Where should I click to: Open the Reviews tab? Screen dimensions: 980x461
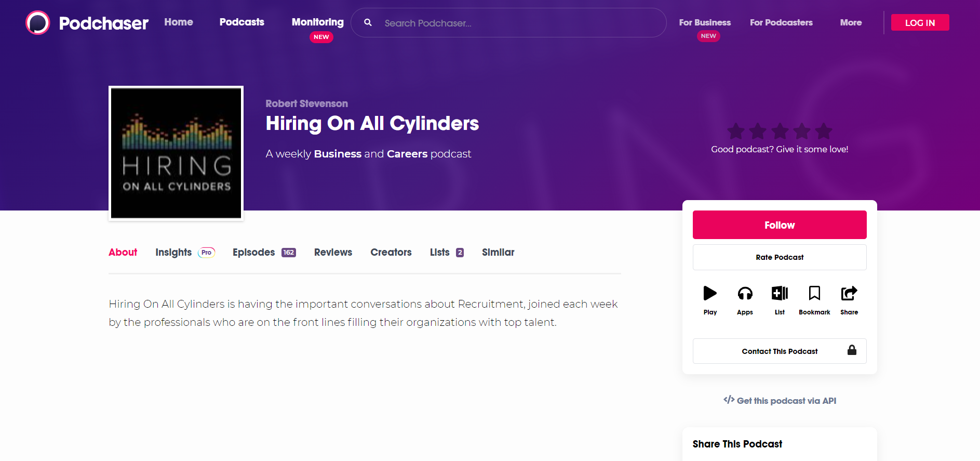tap(333, 253)
